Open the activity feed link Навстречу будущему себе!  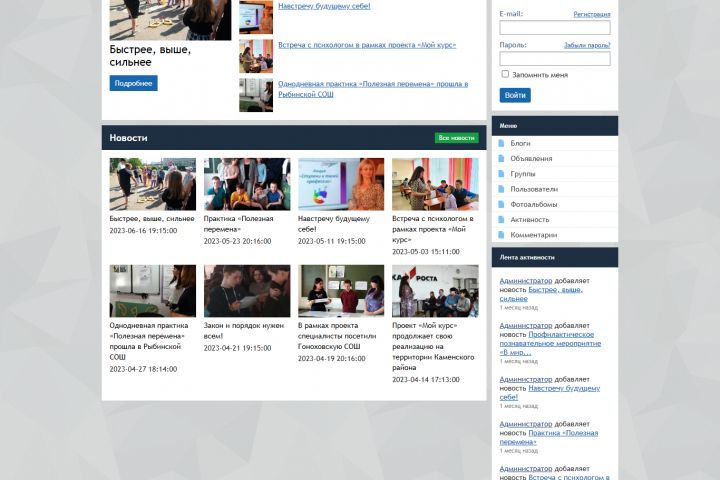coord(550,393)
